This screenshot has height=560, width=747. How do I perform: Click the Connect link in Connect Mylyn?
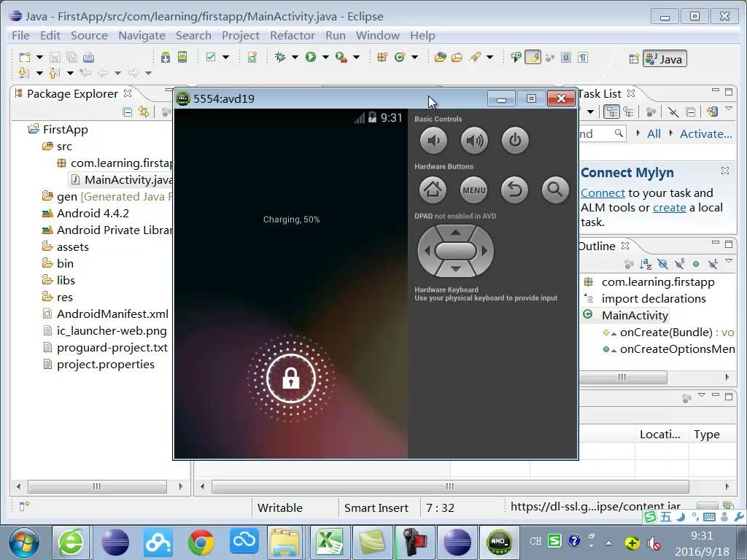coord(603,192)
